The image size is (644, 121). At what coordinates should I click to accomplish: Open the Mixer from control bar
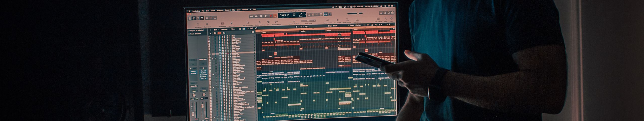pyautogui.click(x=211, y=18)
